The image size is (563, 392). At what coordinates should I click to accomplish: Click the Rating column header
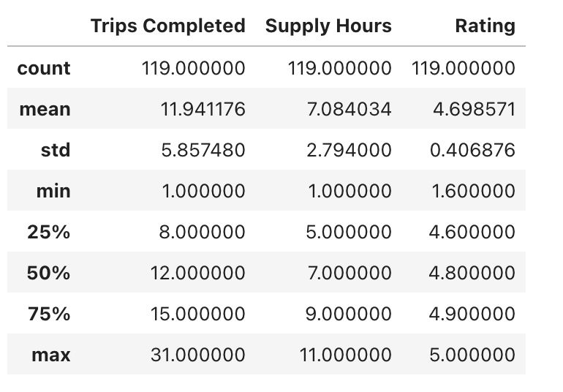click(x=485, y=26)
